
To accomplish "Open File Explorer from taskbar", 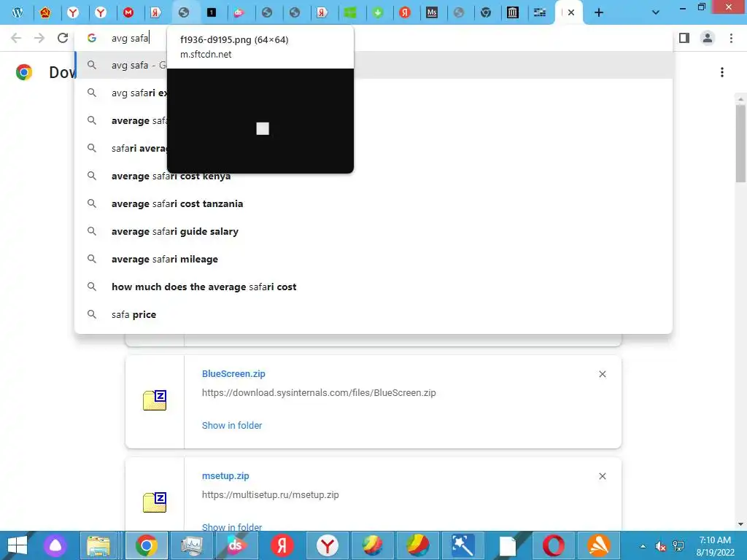I will (x=98, y=545).
